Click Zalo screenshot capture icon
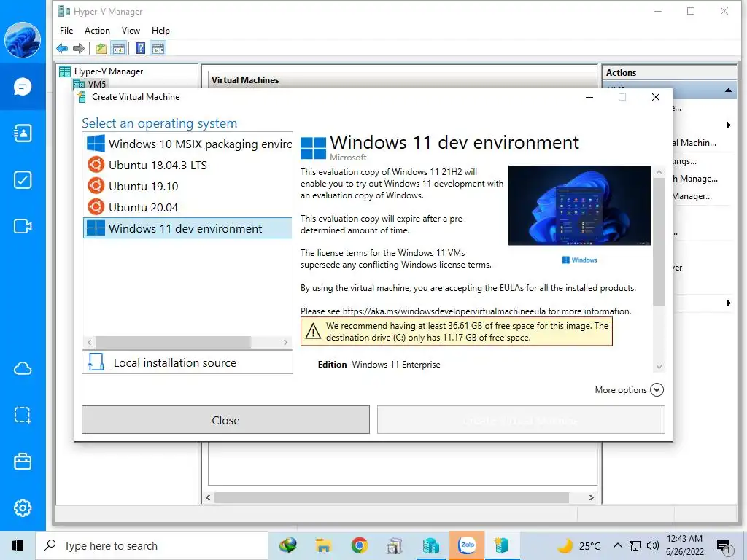This screenshot has height=560, width=747. click(x=23, y=415)
